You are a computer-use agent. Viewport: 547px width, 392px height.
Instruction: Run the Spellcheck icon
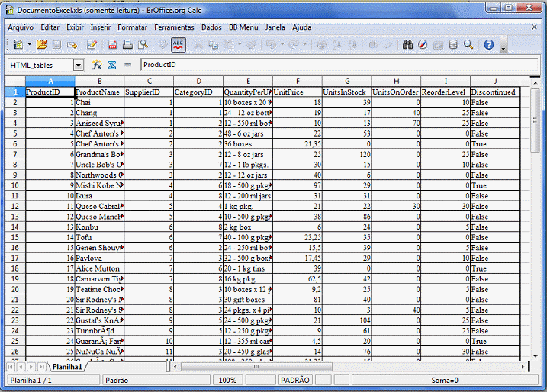(x=162, y=45)
